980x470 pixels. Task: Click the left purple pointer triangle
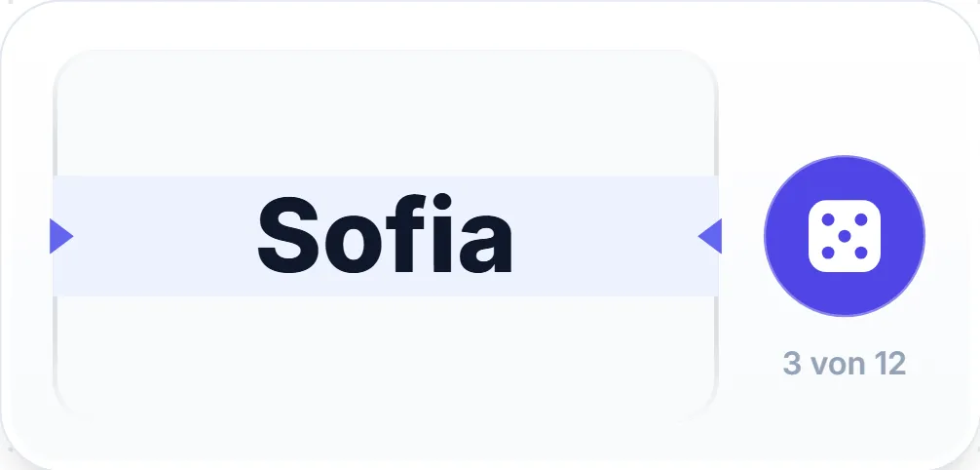(61, 236)
